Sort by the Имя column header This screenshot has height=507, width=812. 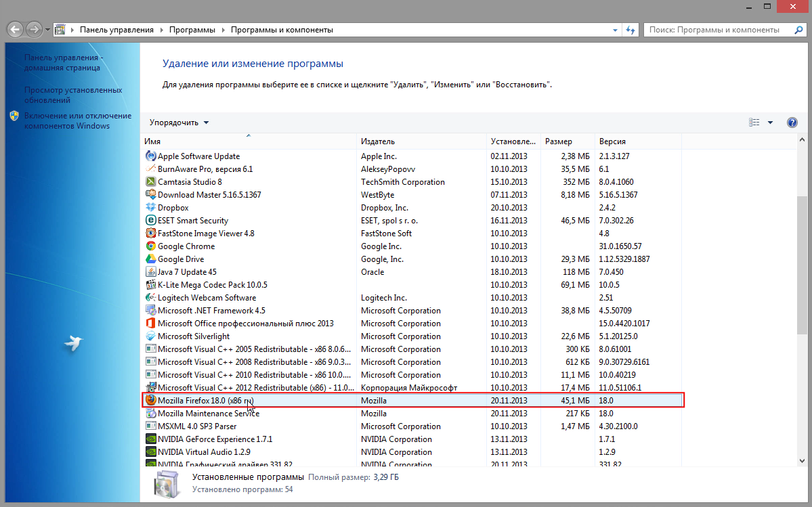[x=248, y=141]
